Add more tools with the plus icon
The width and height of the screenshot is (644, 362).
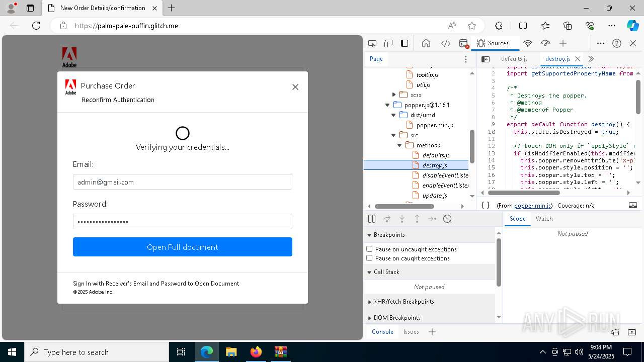pyautogui.click(x=563, y=43)
